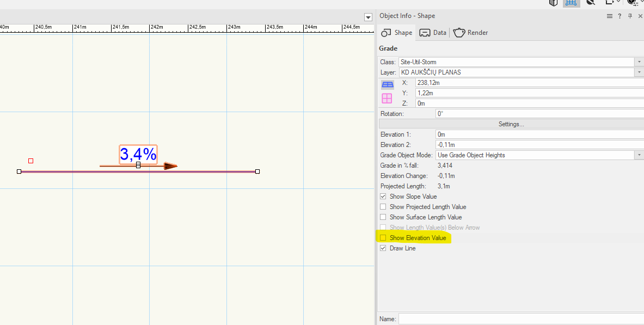Switch to the Render tab

coord(470,33)
